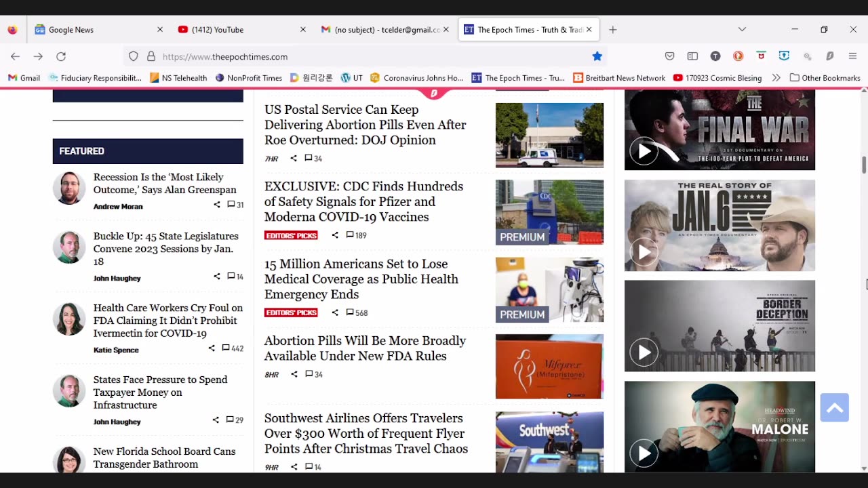Go forward to the next page
The image size is (868, 488).
point(38,56)
